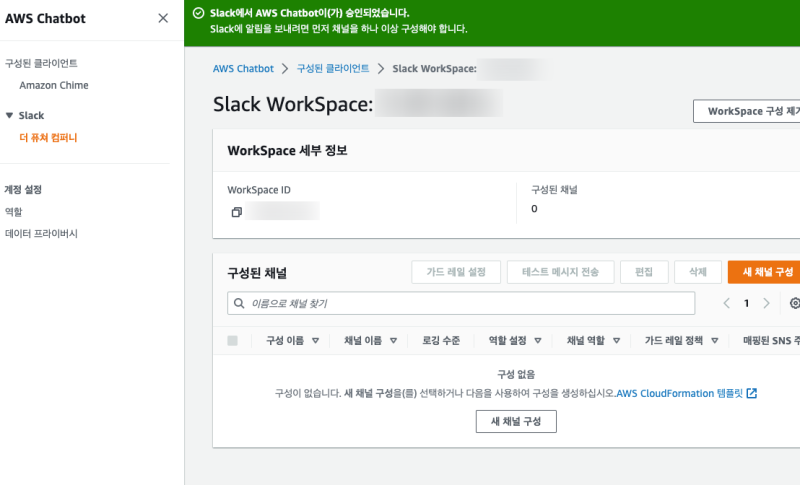Screen dimensions: 800x485
Task: Click 삭제 button
Action: [x=697, y=272]
